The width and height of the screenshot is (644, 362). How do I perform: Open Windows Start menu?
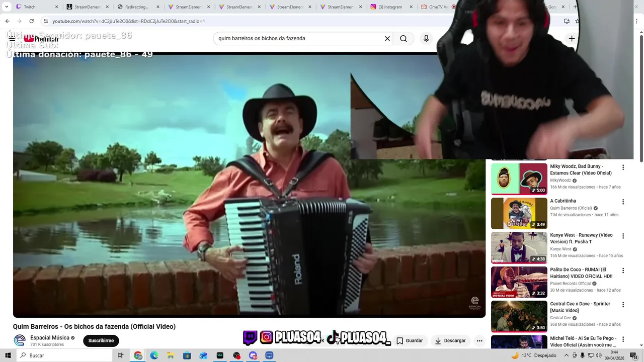click(x=8, y=355)
